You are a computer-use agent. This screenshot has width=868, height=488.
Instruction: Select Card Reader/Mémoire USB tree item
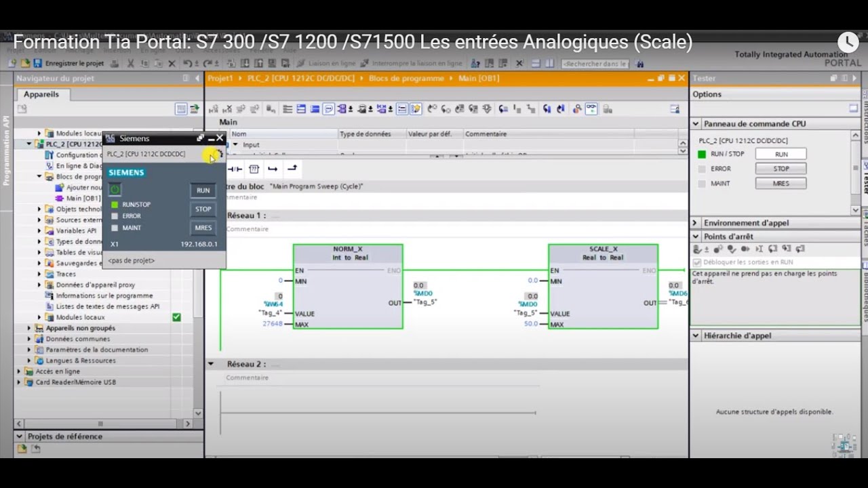coord(75,382)
